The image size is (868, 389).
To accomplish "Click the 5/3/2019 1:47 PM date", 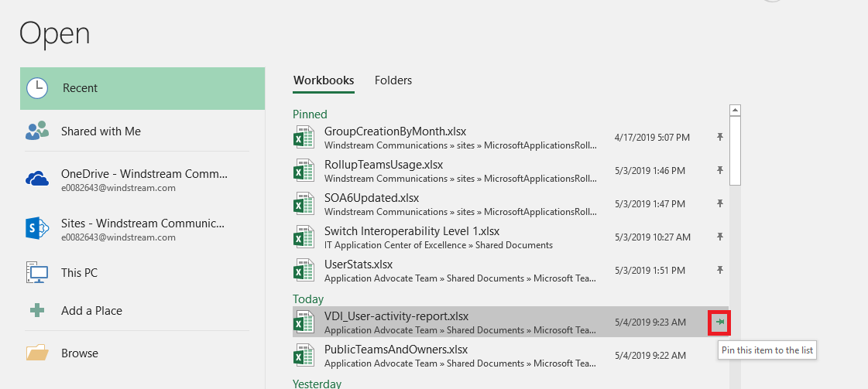I will coord(650,204).
